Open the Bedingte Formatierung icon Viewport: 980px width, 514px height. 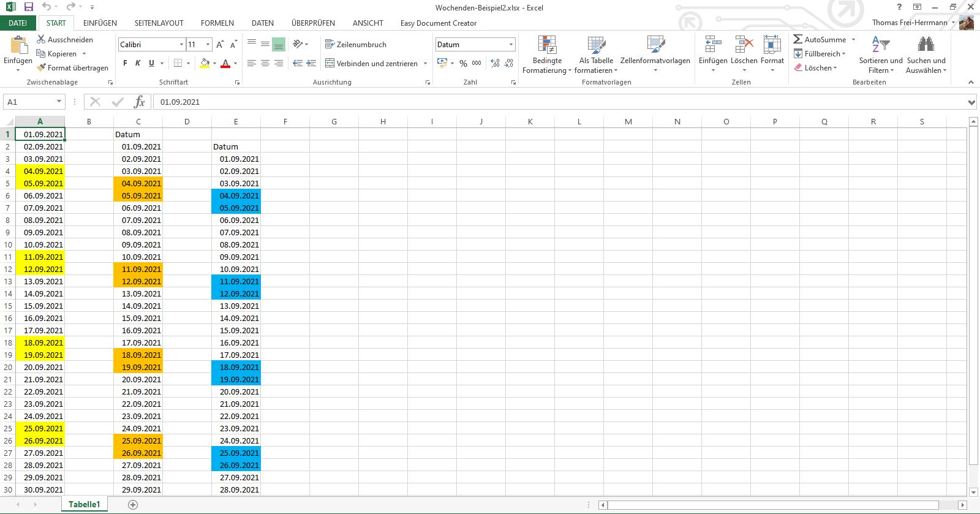(547, 45)
